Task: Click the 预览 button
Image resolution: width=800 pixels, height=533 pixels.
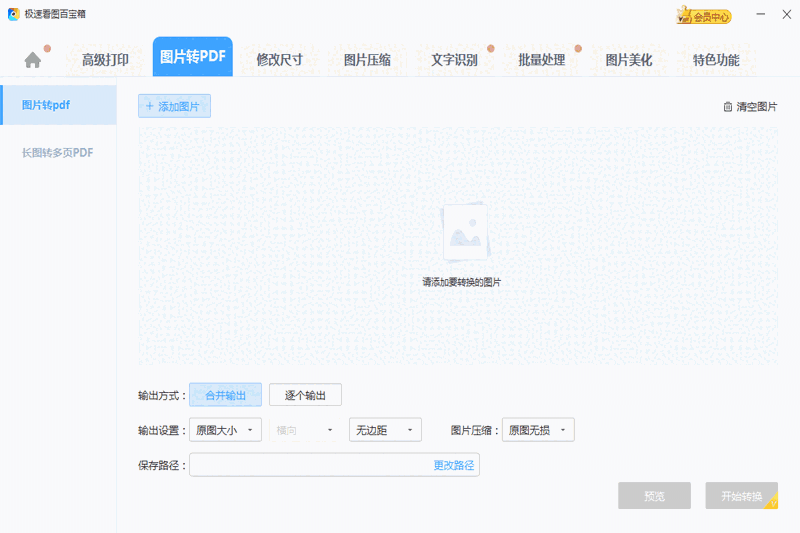Action: click(x=655, y=496)
